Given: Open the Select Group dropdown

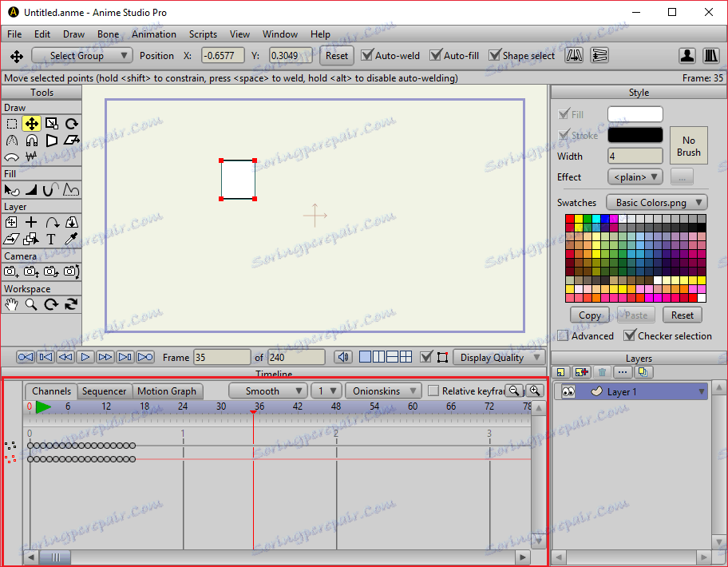Looking at the screenshot, I should (82, 56).
